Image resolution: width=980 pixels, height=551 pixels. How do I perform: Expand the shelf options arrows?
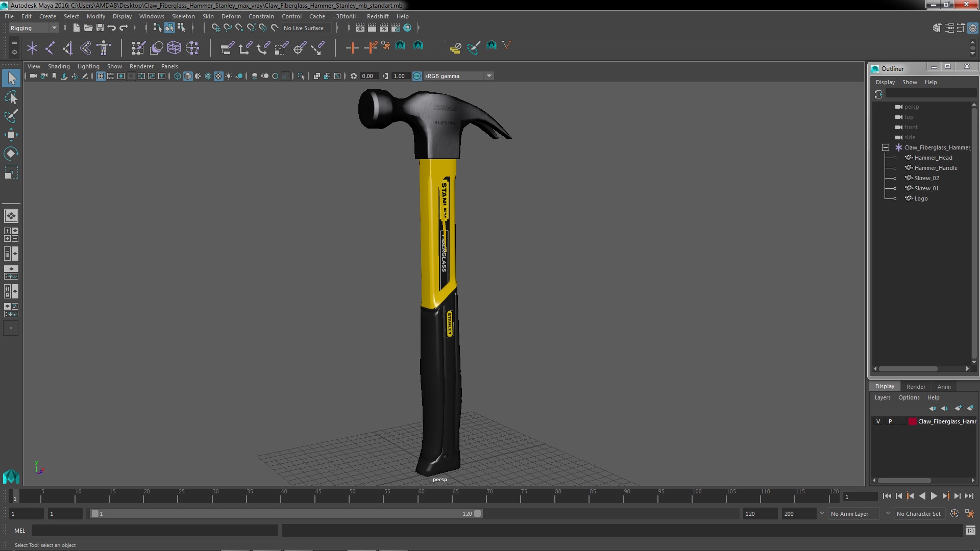click(972, 48)
